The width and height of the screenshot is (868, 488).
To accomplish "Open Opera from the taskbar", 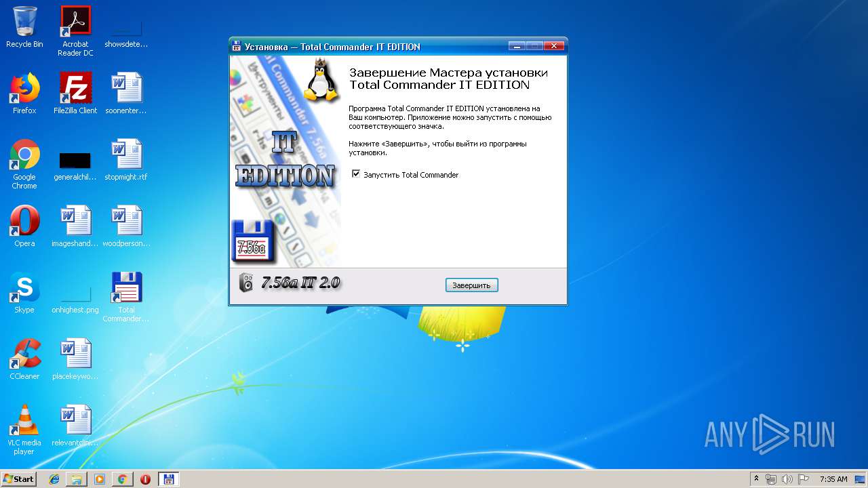I will pos(145,479).
